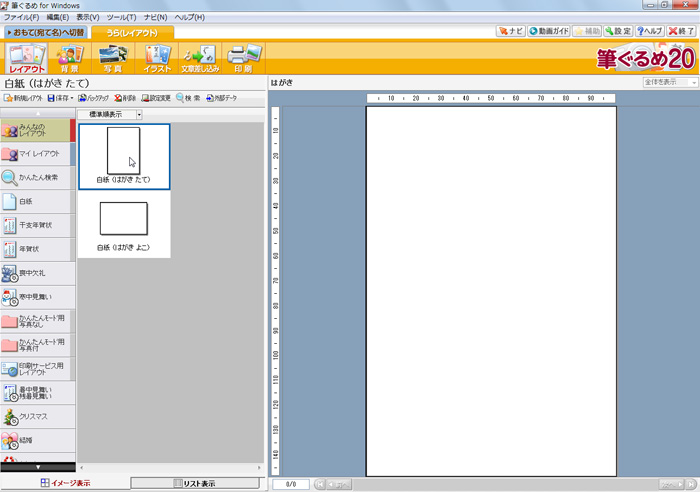Image resolution: width=700 pixels, height=492 pixels.
Task: Select the クリスマス category in sidebar
Action: [37, 416]
